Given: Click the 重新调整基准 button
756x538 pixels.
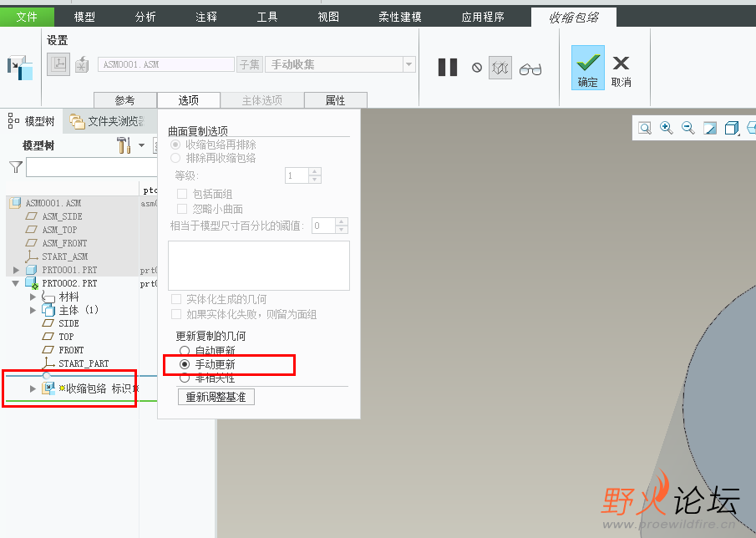Looking at the screenshot, I should (216, 397).
